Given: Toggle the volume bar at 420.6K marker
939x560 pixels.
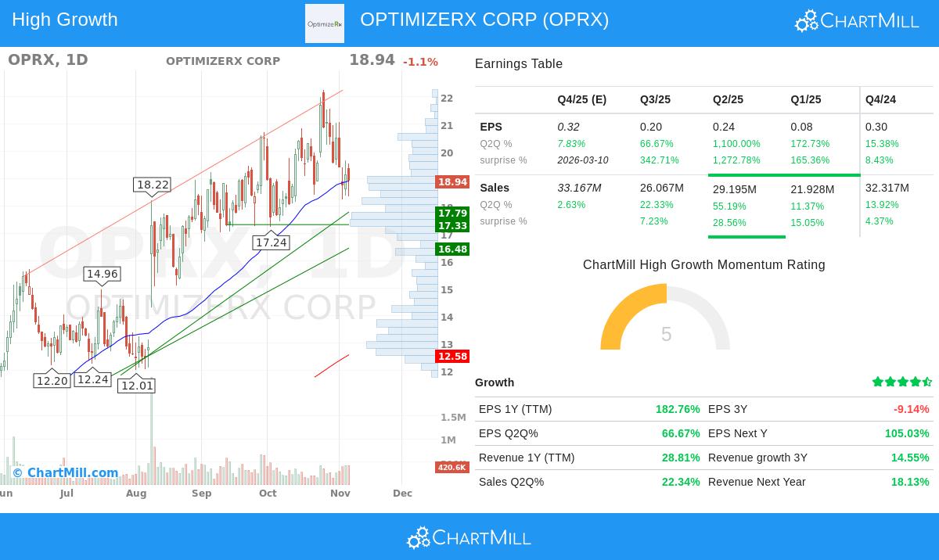Looking at the screenshot, I should (x=452, y=467).
